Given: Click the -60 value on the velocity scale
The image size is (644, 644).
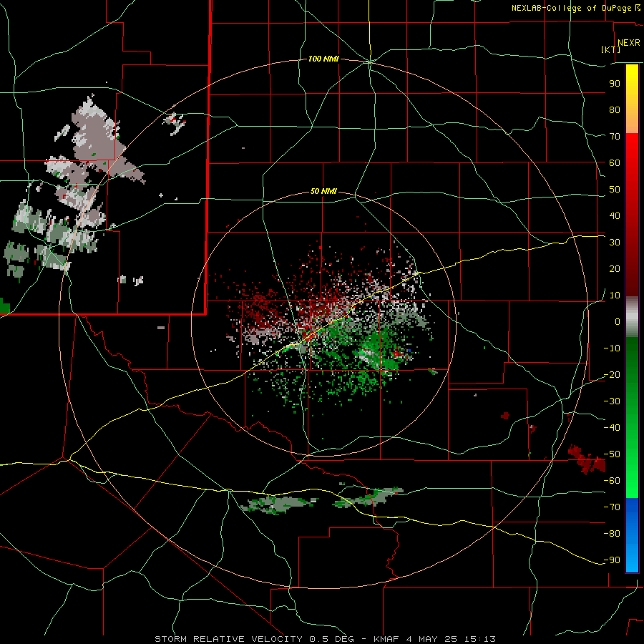Looking at the screenshot, I should [612, 481].
